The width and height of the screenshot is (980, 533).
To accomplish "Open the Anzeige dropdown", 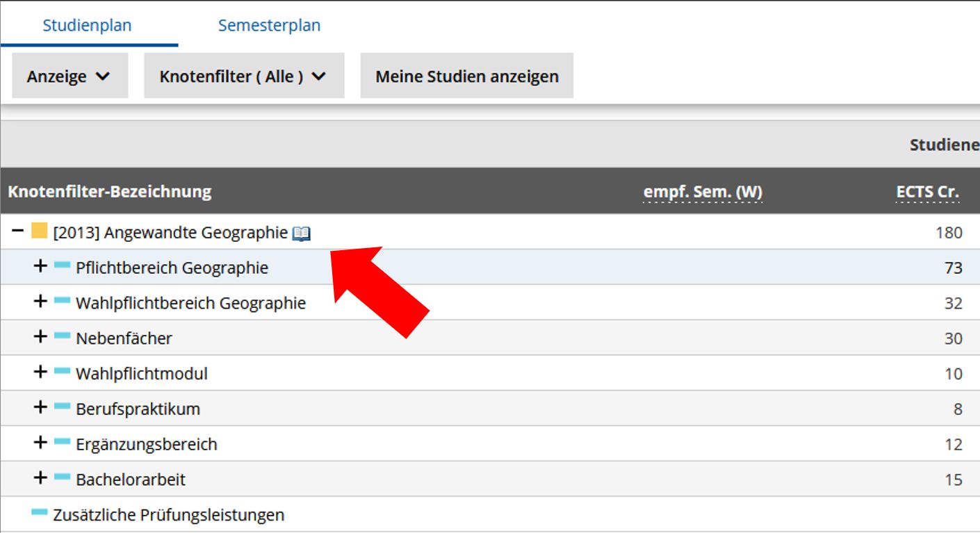I will tap(70, 76).
